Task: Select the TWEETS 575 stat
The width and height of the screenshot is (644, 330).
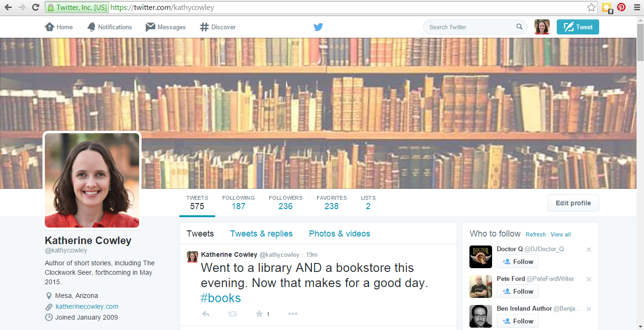Action: coord(197,203)
